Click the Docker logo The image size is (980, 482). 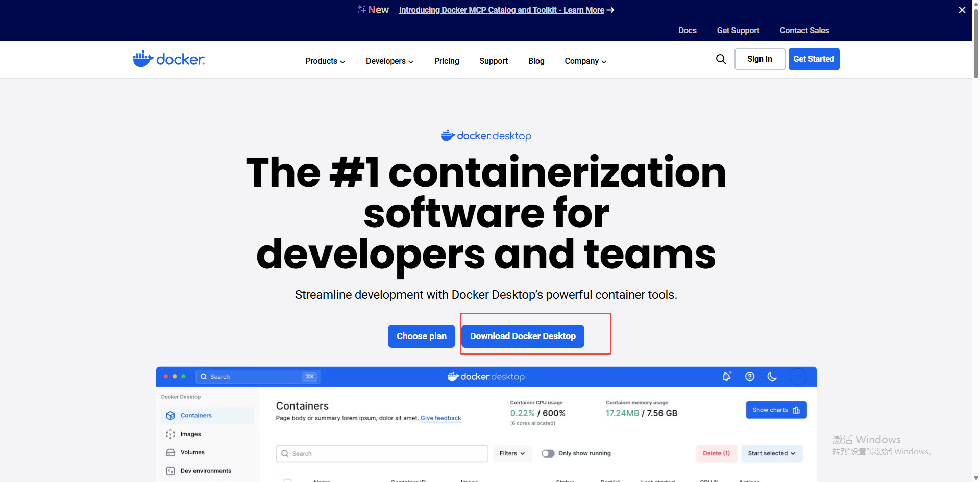click(168, 59)
